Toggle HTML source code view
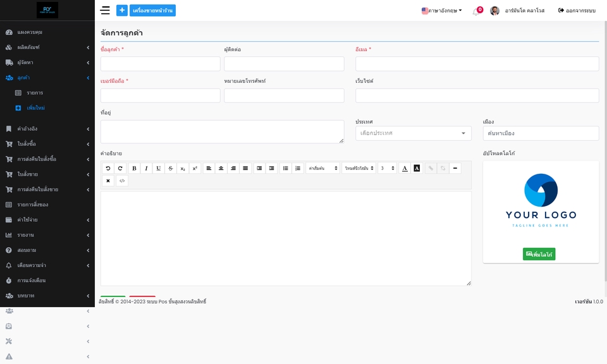This screenshot has height=364, width=607. click(x=122, y=181)
